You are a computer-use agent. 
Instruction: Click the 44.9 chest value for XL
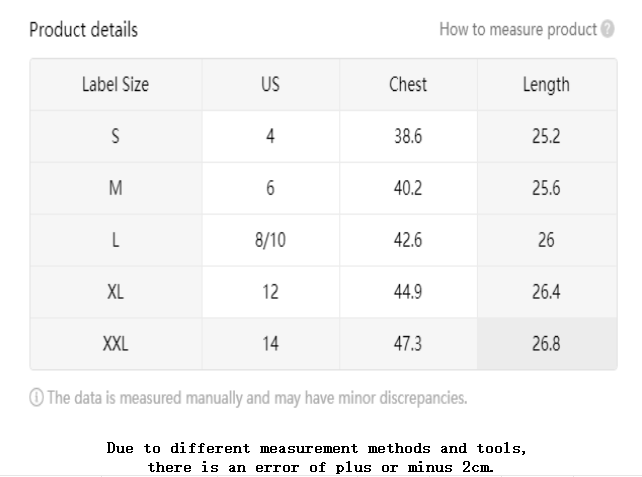[x=408, y=292]
